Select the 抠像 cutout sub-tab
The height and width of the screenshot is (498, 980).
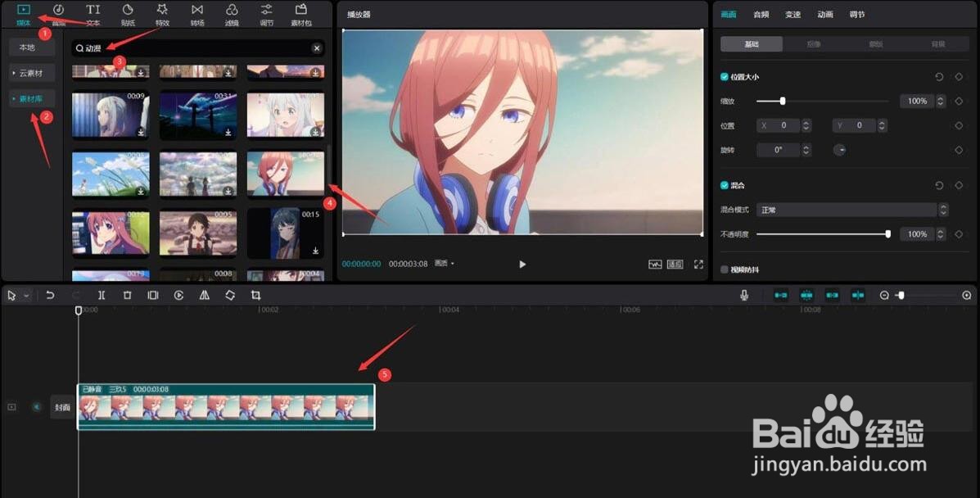click(x=814, y=43)
